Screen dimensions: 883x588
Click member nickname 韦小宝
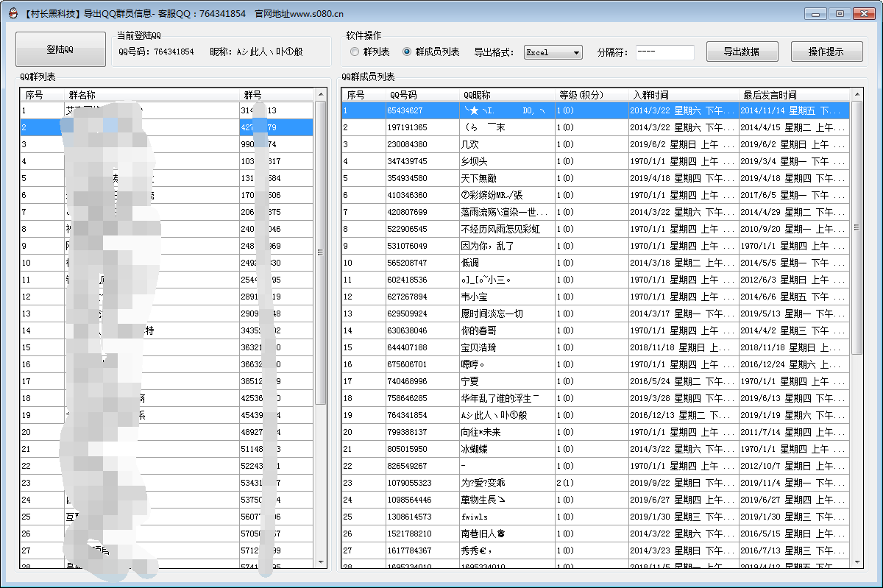[474, 297]
